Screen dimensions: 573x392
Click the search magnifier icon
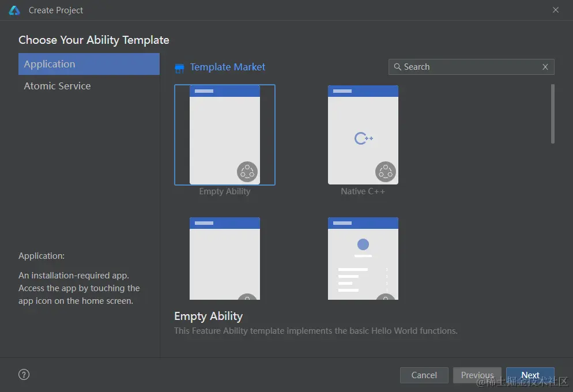[397, 67]
